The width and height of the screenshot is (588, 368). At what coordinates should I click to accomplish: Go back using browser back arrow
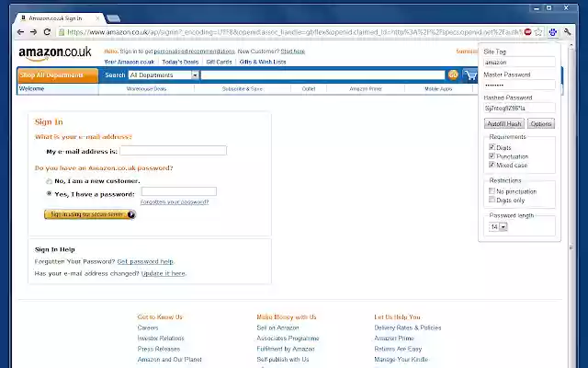tap(20, 32)
